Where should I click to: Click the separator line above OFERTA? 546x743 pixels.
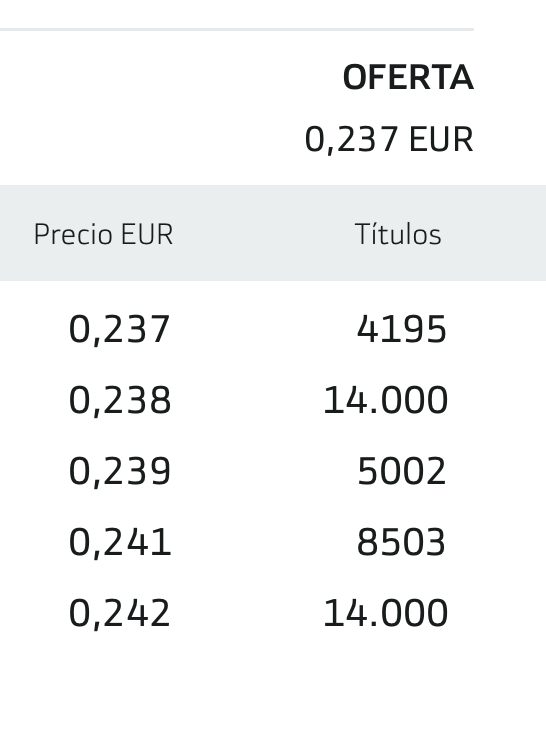pos(237,29)
